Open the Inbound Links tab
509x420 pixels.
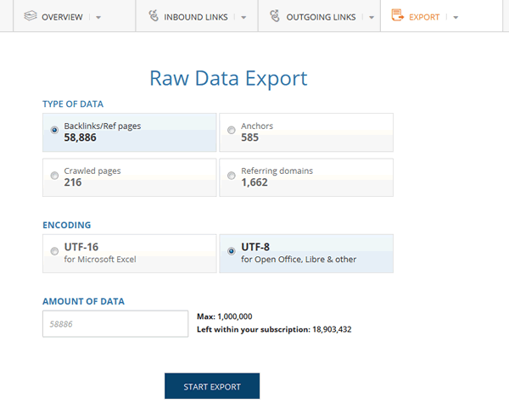(x=196, y=17)
